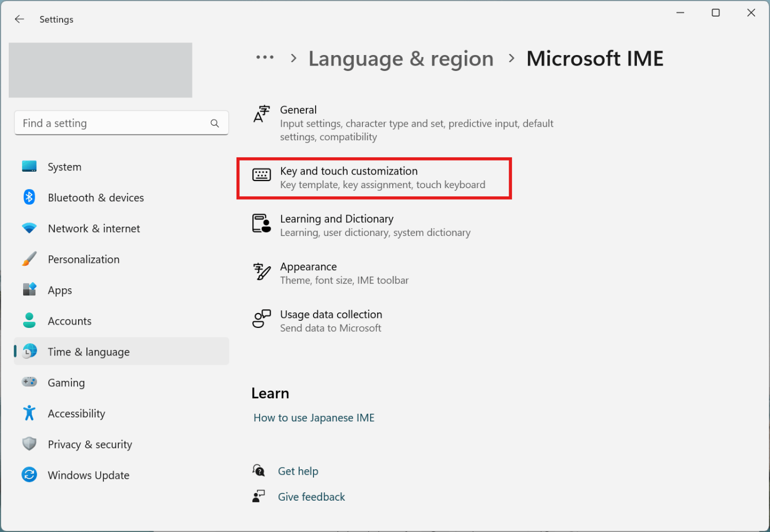
Task: Click the General settings character icon
Action: click(x=261, y=114)
